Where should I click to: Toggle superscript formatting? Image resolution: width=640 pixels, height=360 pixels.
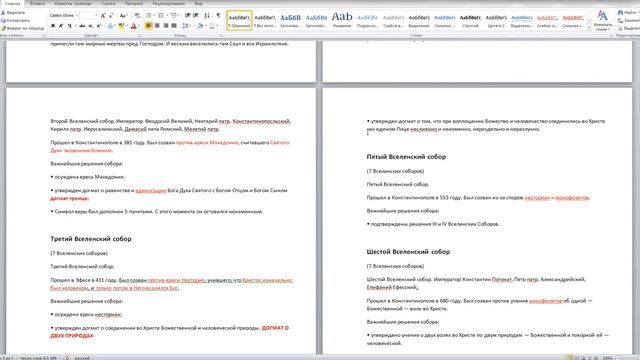[99, 26]
